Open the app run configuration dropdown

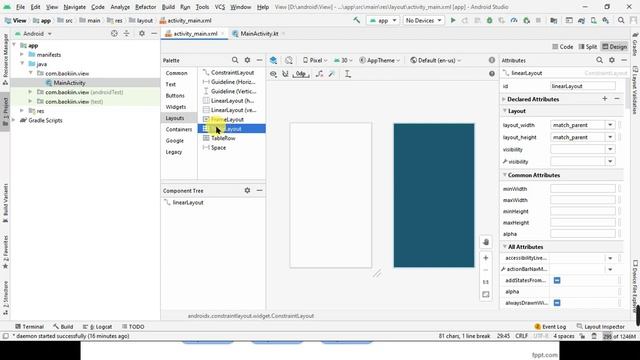coord(382,20)
